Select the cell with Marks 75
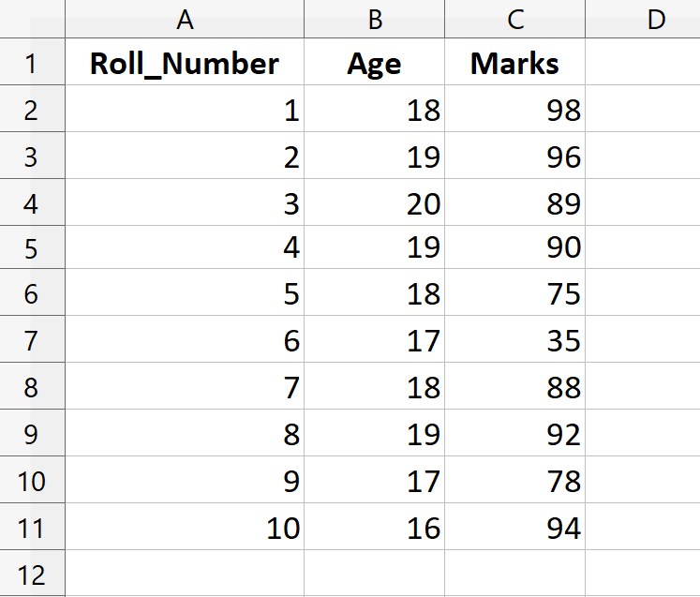 click(514, 294)
